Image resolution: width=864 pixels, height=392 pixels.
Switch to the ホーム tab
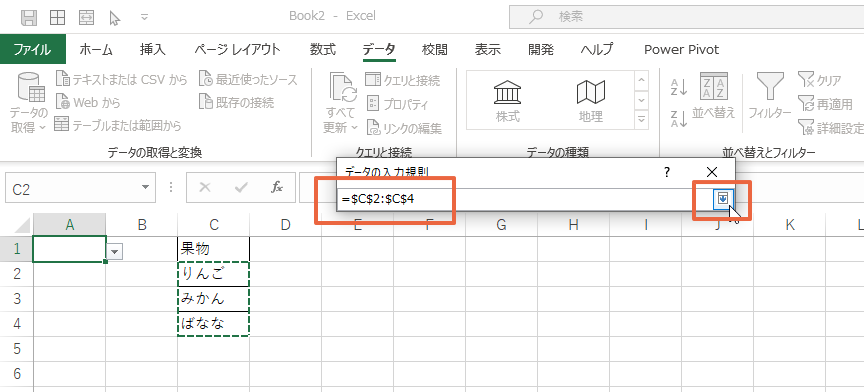[96, 50]
